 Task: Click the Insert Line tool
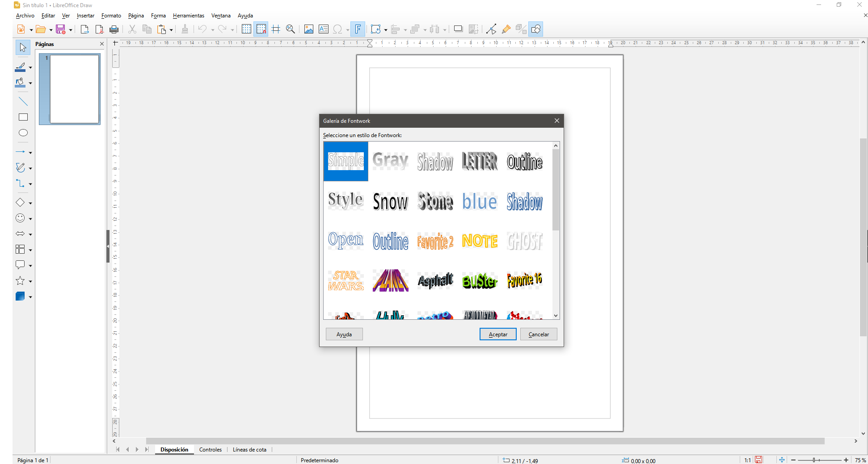[x=23, y=101]
